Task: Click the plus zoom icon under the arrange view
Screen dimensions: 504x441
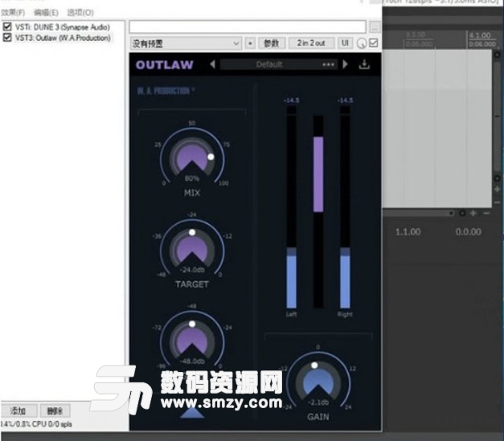Action: coord(473,213)
